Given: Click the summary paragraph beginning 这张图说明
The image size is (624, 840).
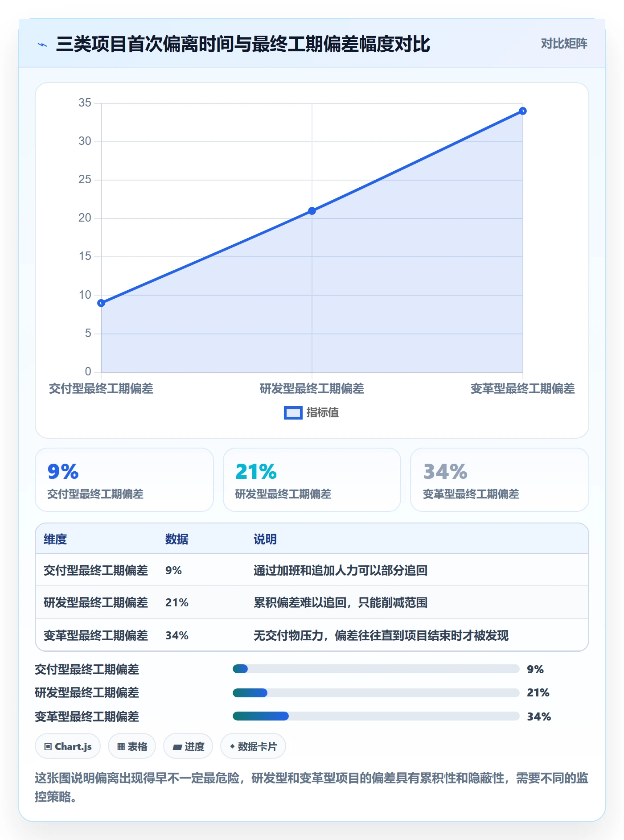Looking at the screenshot, I should point(312,787).
